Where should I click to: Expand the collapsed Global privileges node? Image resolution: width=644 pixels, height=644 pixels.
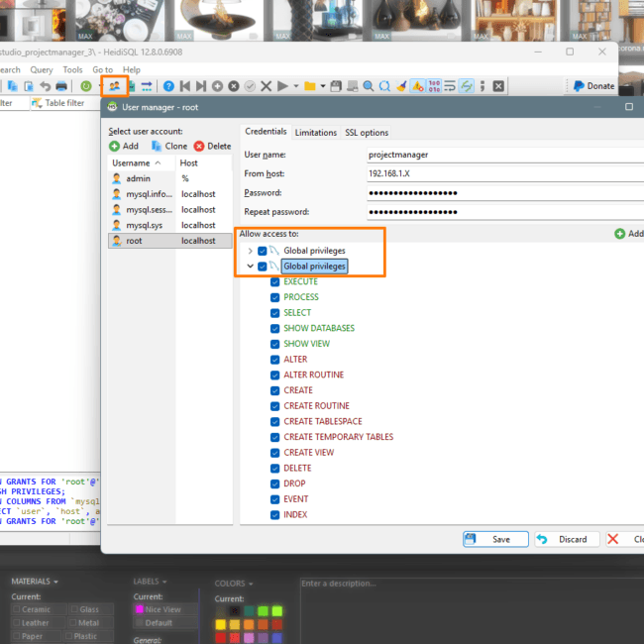tap(250, 251)
